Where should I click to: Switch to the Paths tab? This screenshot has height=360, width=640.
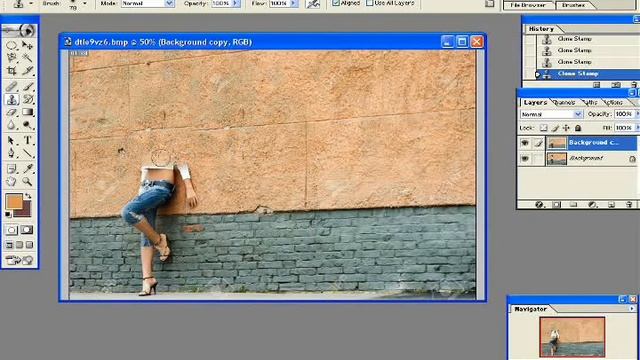591,102
